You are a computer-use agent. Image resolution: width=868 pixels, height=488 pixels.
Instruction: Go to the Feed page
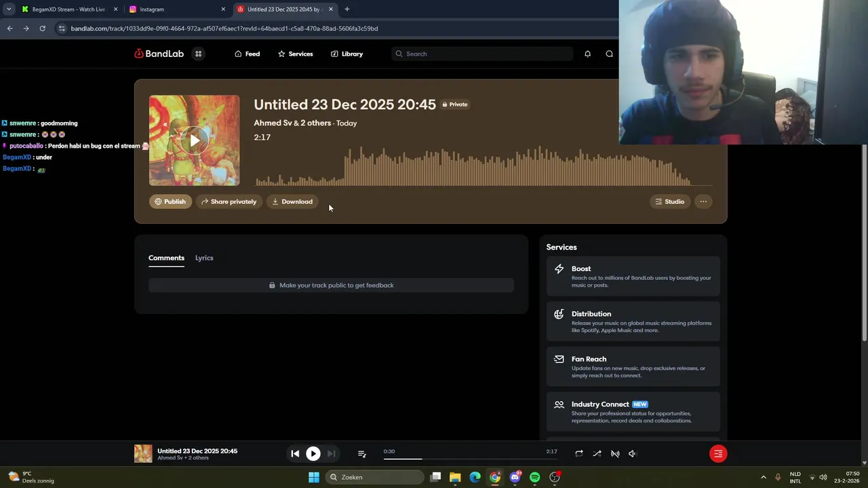(247, 54)
